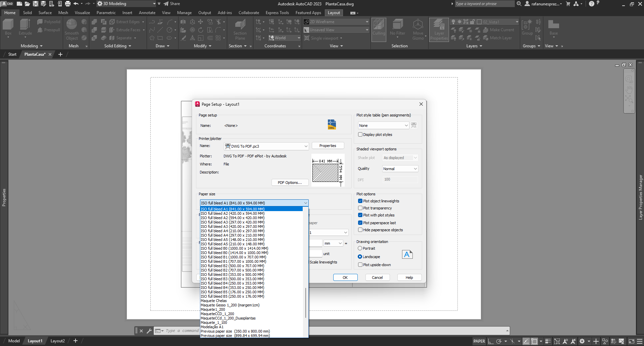
Task: Expand the Quality dropdown
Action: (x=400, y=169)
